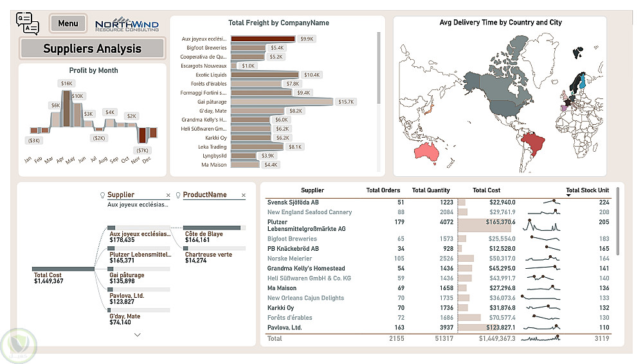Click the Ma Maison $4.4K freight bar

245,165
